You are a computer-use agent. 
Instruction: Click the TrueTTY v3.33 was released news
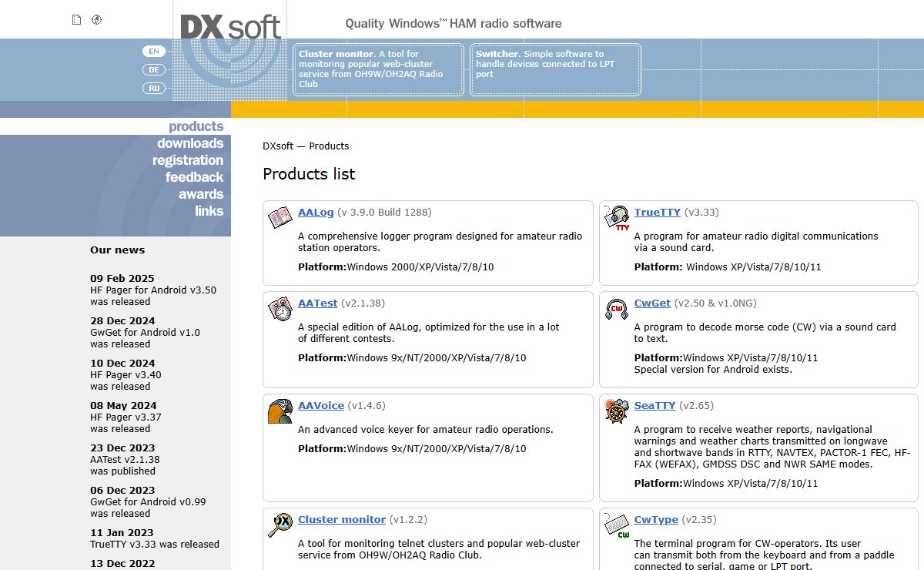pyautogui.click(x=155, y=545)
